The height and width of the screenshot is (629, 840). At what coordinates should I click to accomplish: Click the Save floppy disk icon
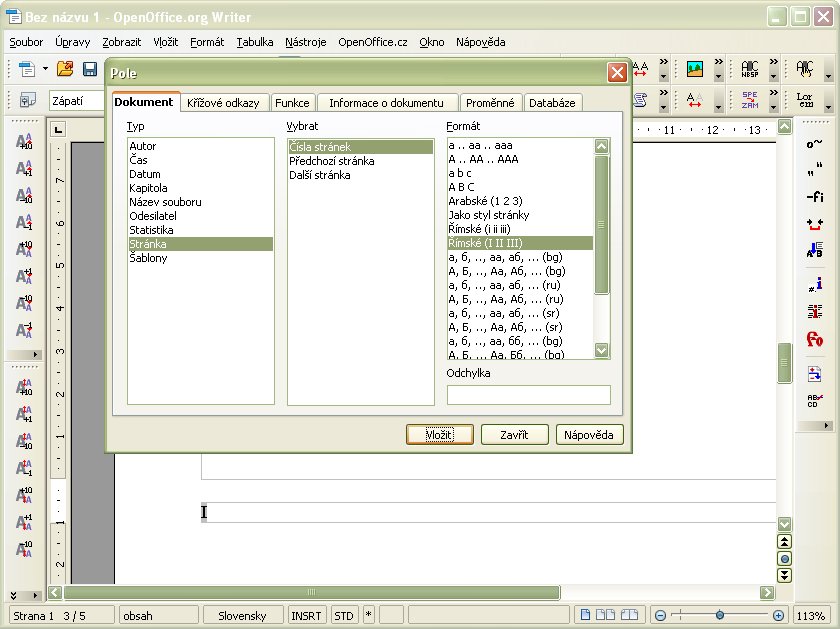pyautogui.click(x=90, y=69)
